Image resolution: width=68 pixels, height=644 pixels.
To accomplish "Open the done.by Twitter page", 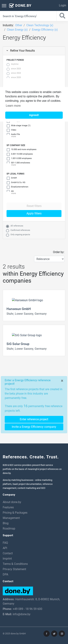I will pyautogui.click(x=54, y=633).
